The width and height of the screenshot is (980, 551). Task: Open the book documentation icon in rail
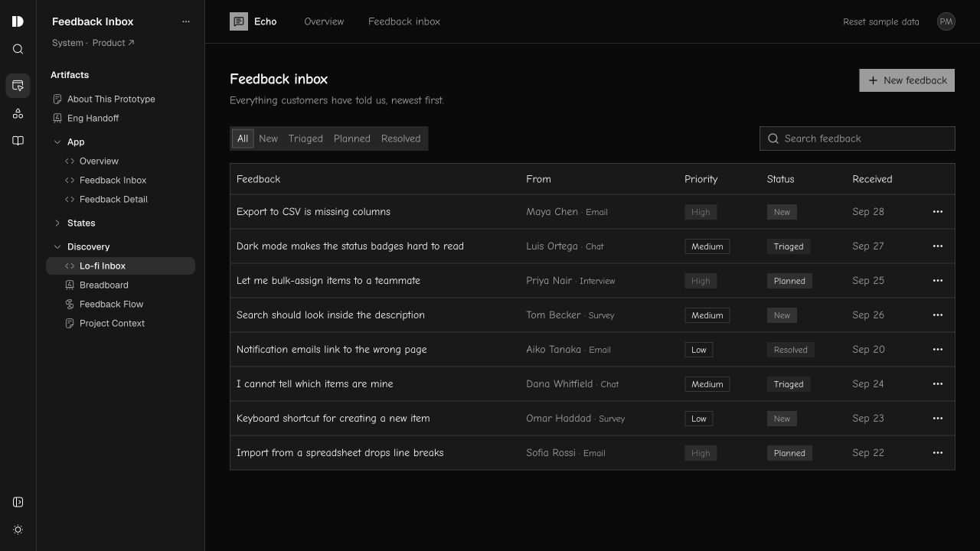(x=18, y=141)
